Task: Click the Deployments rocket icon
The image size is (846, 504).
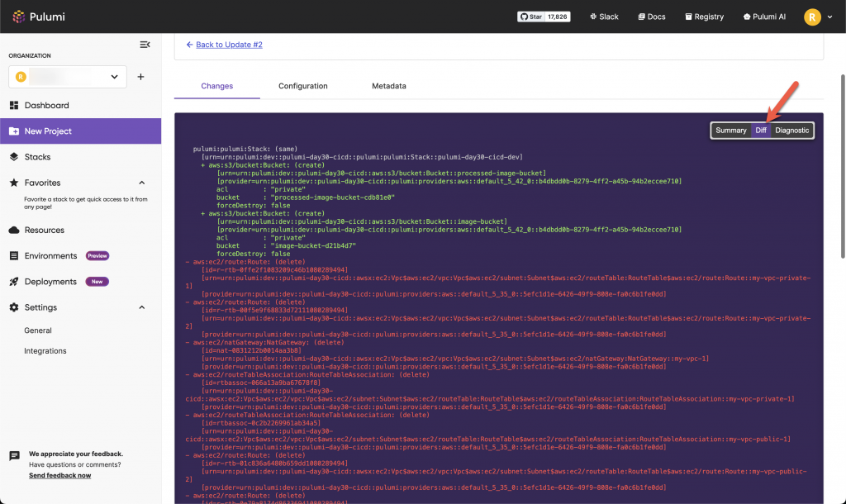Action: point(14,282)
